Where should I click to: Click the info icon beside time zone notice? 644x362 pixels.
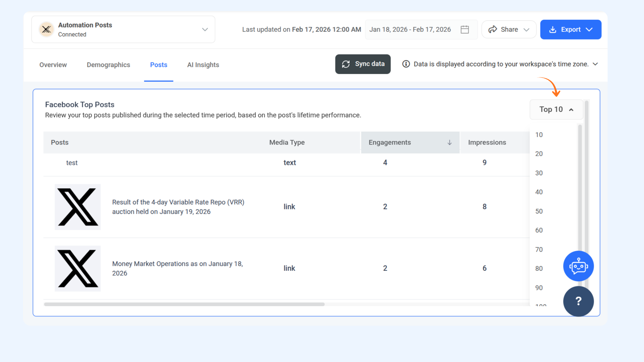tap(406, 64)
